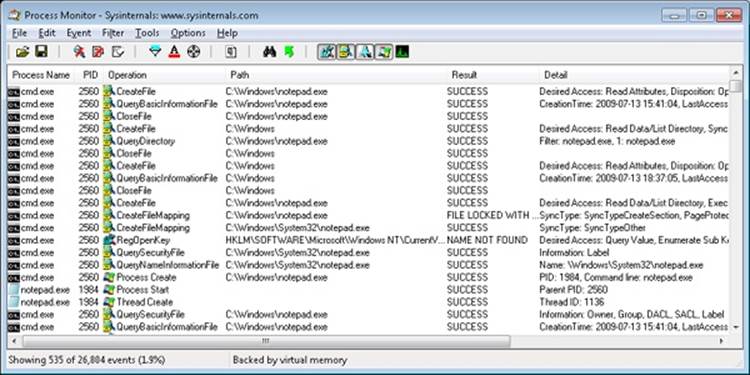Open the Filter dialog via the funnel icon
The image size is (750, 375).
[x=155, y=52]
